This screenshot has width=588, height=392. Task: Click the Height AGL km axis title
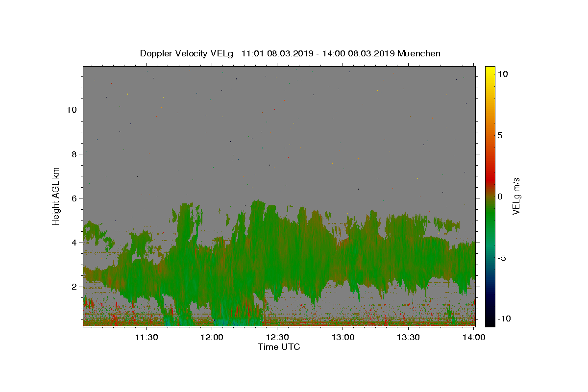point(56,196)
